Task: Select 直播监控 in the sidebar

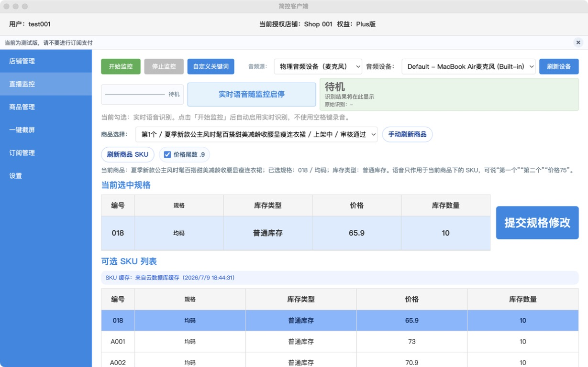Action: [x=46, y=84]
